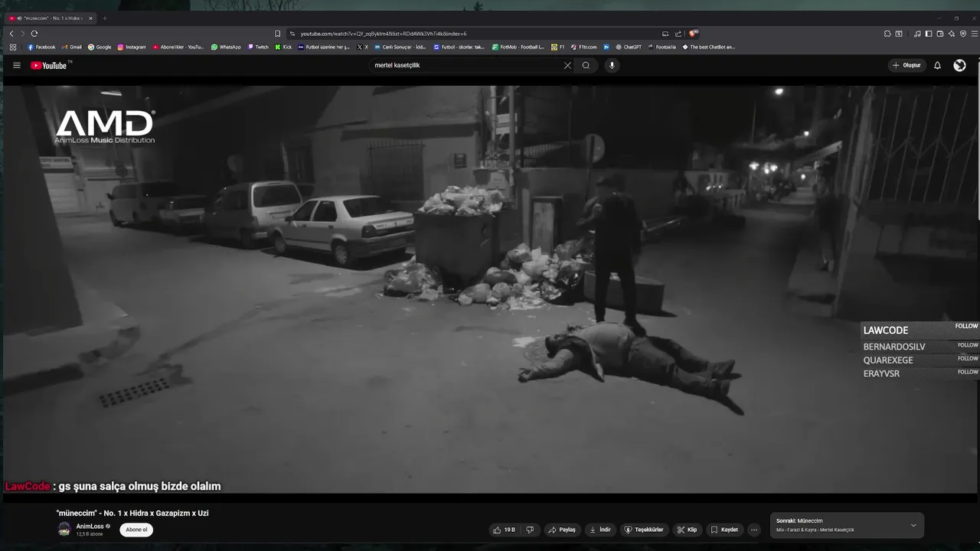Open the apps grid icon in bookmarks bar
This screenshot has width=980, height=551.
point(13,47)
